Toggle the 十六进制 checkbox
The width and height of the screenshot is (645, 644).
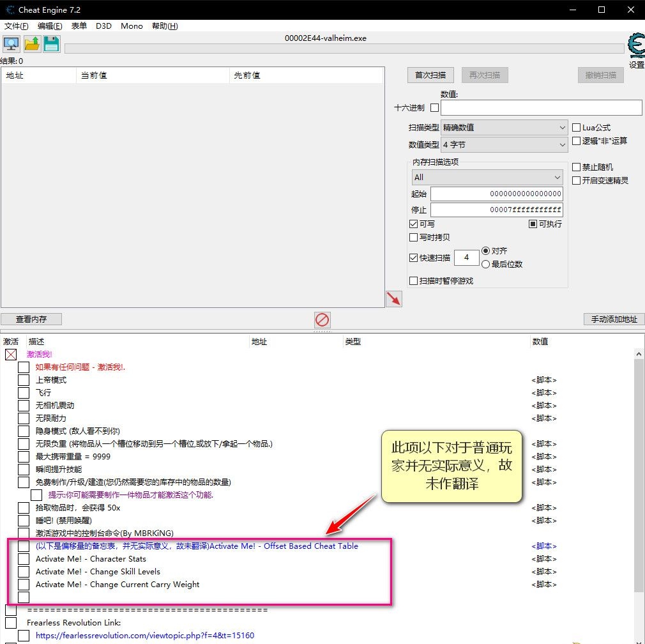coord(434,108)
